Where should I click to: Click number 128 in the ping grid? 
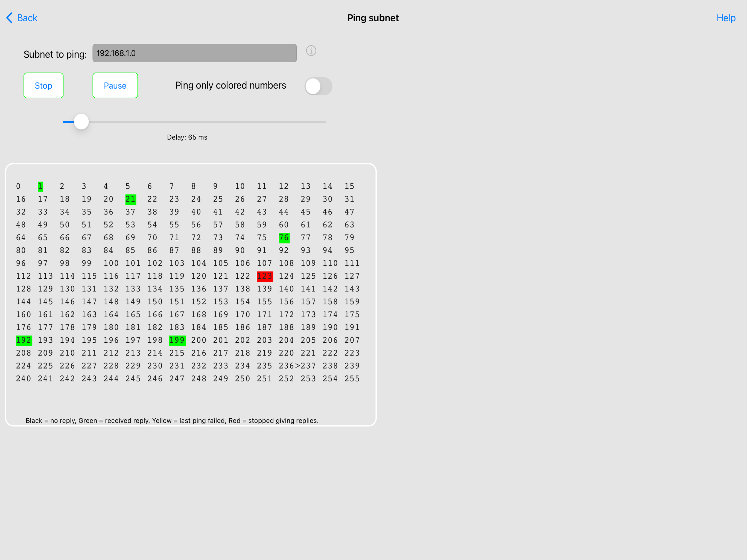(23, 289)
